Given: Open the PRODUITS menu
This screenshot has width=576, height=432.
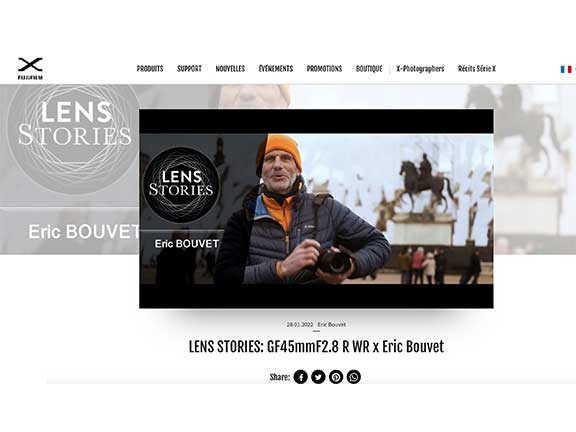Looking at the screenshot, I should click(150, 69).
